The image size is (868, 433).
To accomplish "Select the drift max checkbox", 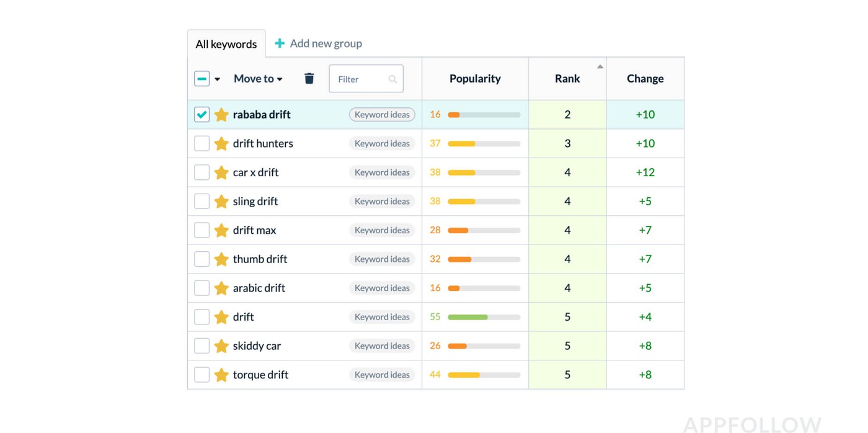I will [x=201, y=230].
